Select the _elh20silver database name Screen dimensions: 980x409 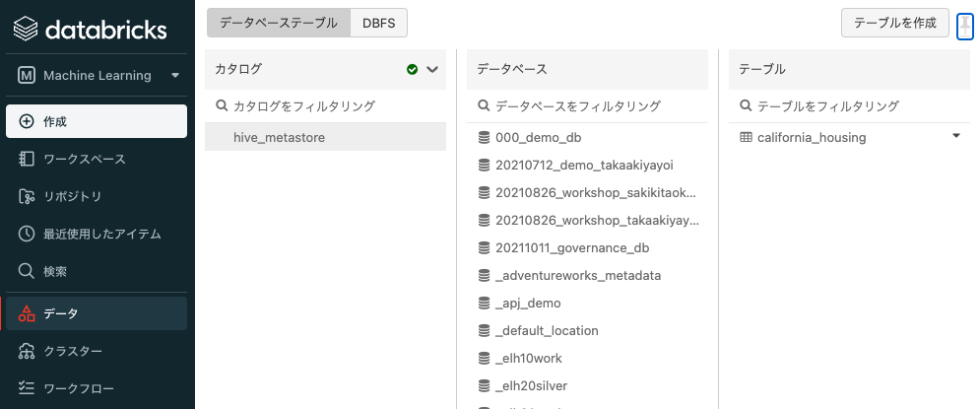531,385
